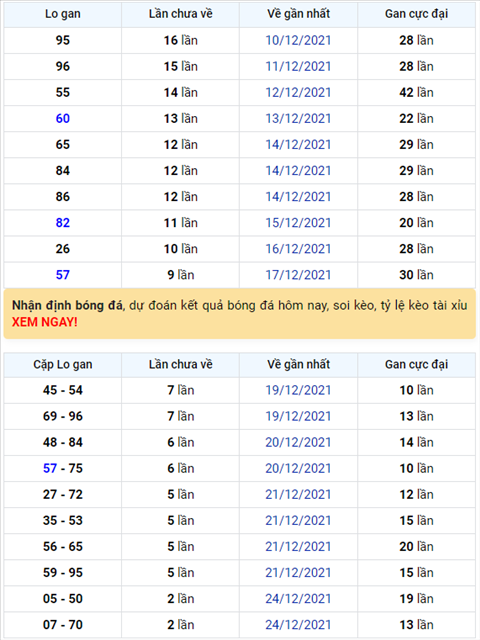Click date 20/12/2021 in row 48 - 84
The width and height of the screenshot is (480, 640).
[x=298, y=442]
